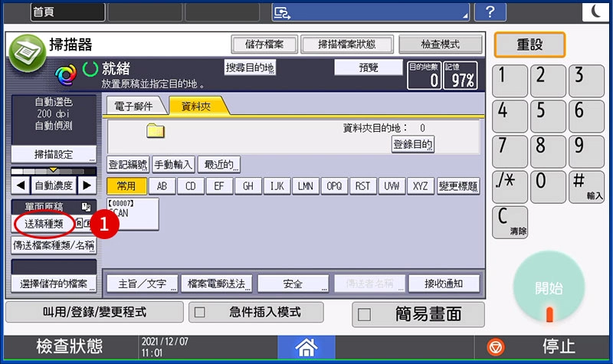Tap keypad # 輸入 key
The height and width of the screenshot is (364, 613).
point(586,187)
